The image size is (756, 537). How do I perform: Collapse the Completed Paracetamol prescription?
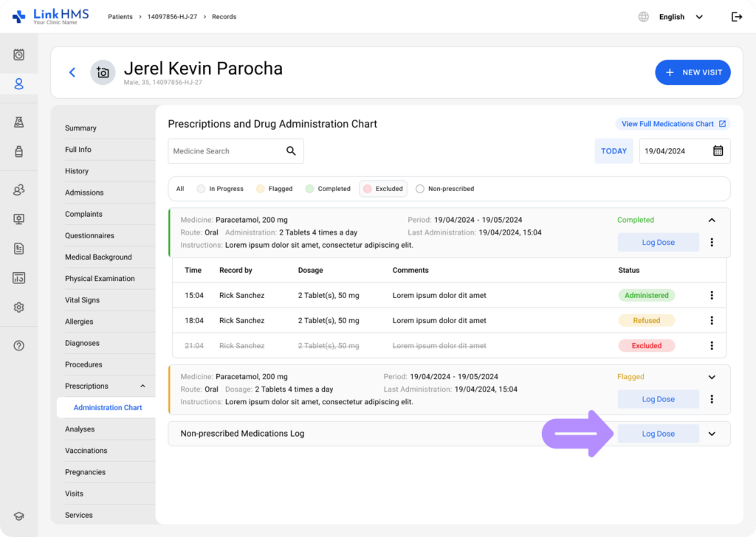coord(712,220)
